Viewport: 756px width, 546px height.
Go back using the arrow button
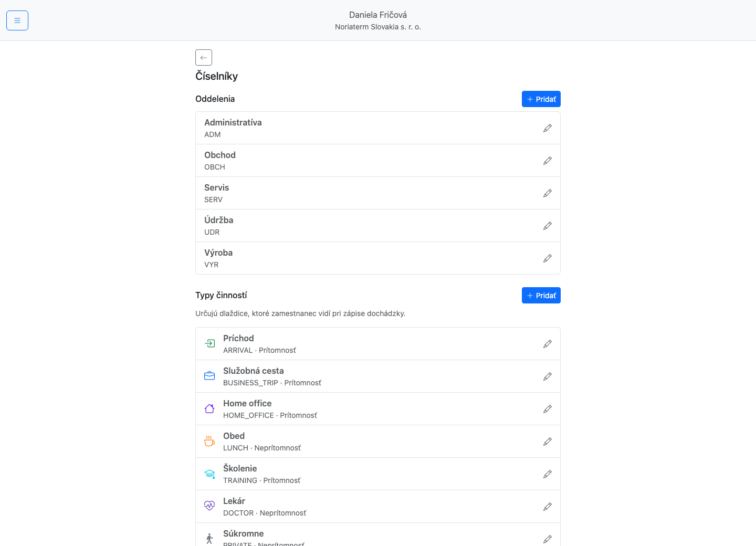(204, 57)
